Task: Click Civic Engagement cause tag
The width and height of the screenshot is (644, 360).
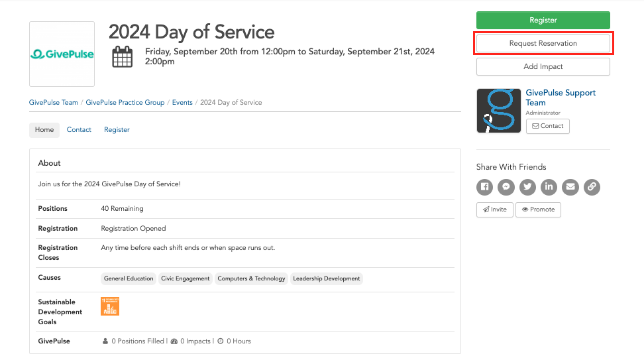Action: 186,278
